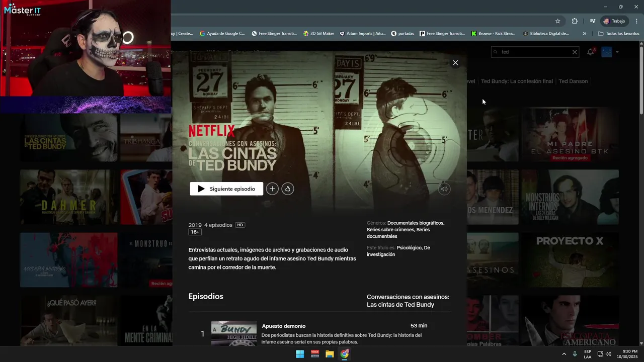Select the Documentales biográficos genre link
644x362 pixels.
[416, 223]
